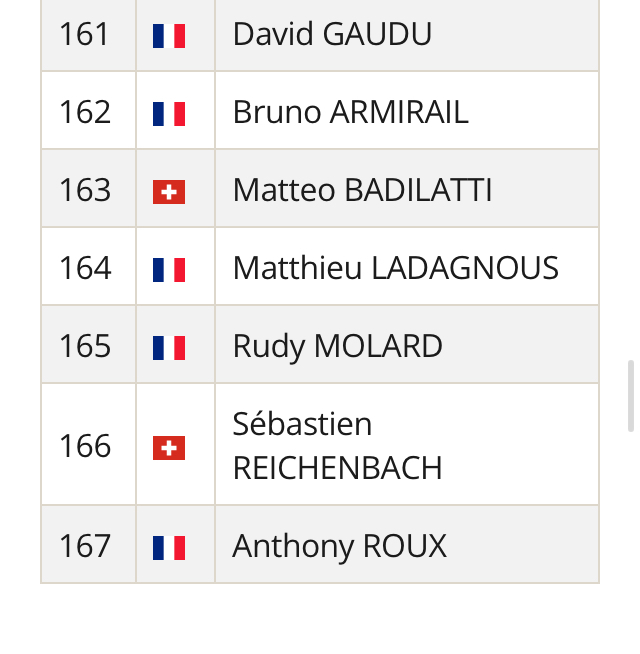Click bib number 167
The width and height of the screenshot is (640, 654).
click(85, 546)
